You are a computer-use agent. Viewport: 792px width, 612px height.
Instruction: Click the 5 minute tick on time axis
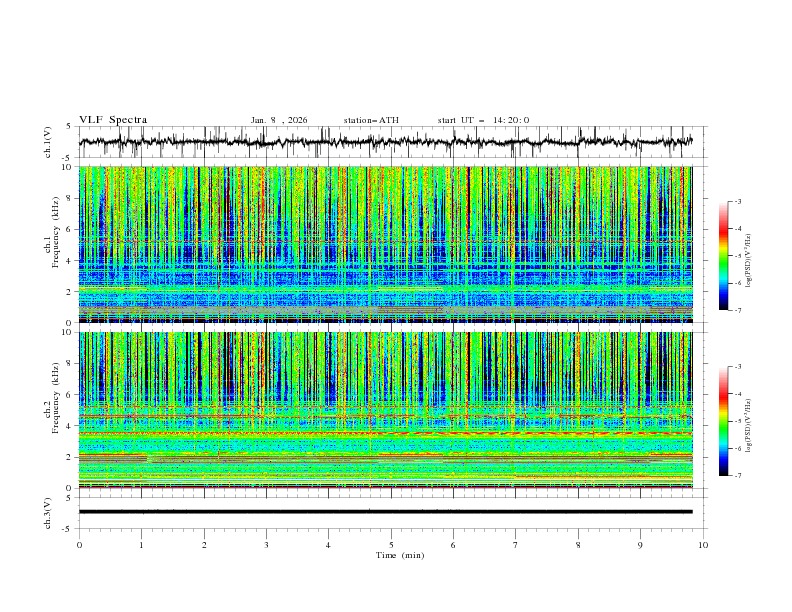391,545
